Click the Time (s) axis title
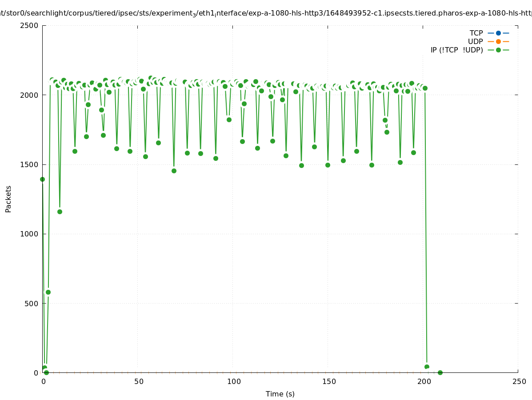532x400 pixels. 280,394
